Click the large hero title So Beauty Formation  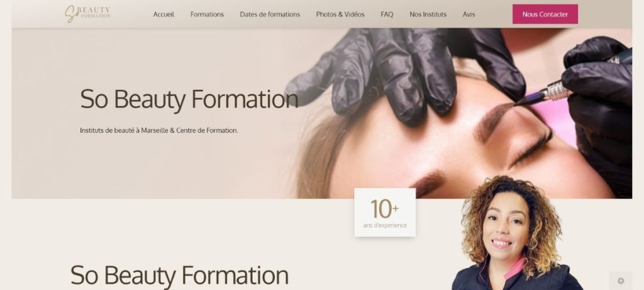(x=189, y=99)
